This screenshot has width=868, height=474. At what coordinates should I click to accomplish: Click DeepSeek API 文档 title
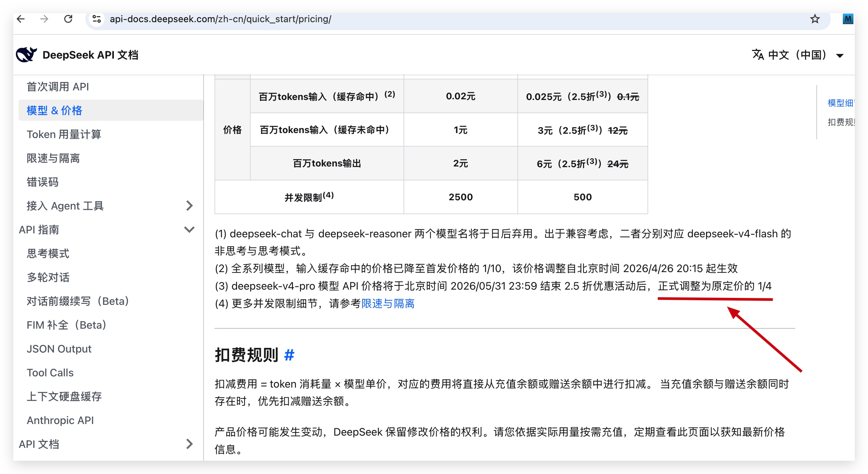pos(90,55)
